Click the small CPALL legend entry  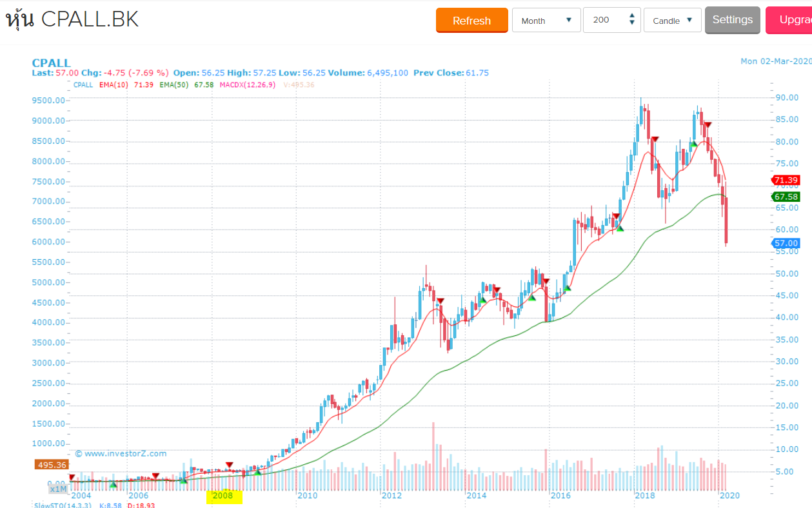[83, 85]
